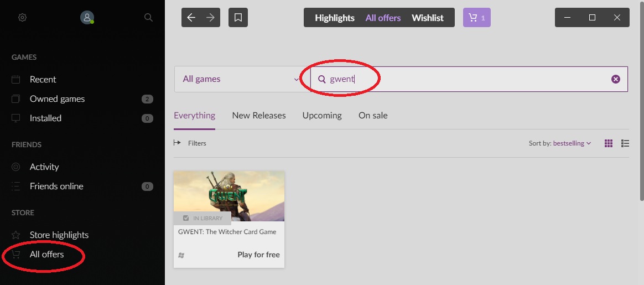
Task: Open the sidebar search magnifier
Action: click(148, 17)
